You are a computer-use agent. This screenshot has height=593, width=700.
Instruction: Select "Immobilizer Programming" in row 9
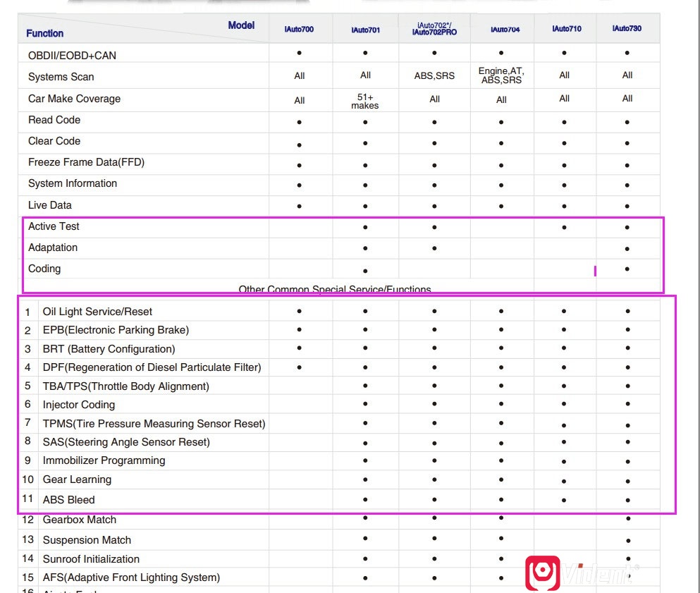click(104, 461)
